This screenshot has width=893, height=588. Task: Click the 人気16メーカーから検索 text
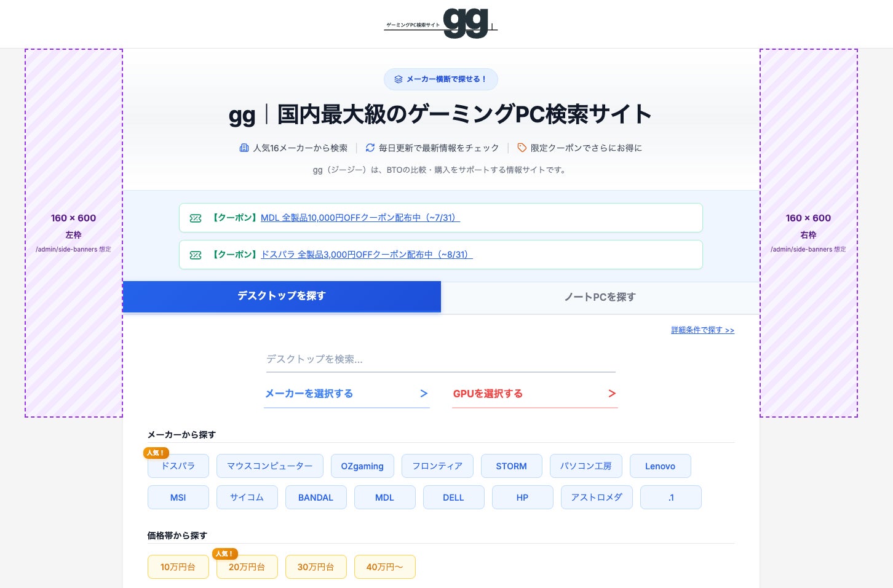coord(300,148)
